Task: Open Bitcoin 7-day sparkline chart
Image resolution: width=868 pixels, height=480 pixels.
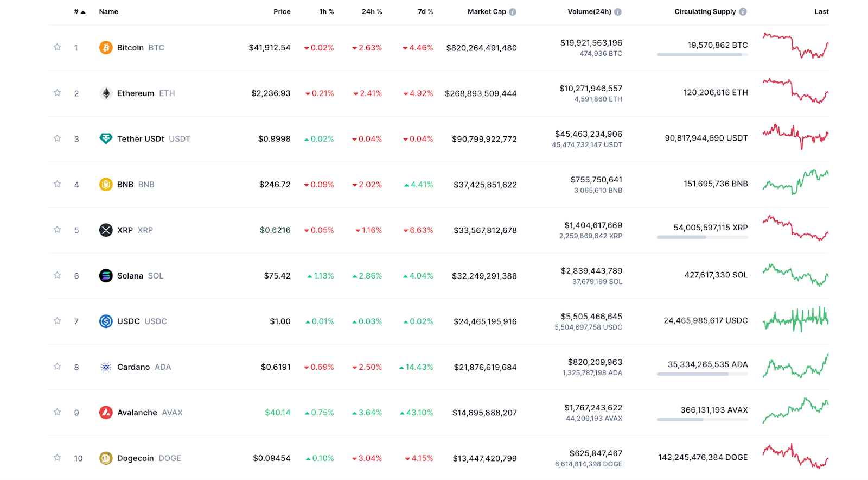Action: pos(795,46)
